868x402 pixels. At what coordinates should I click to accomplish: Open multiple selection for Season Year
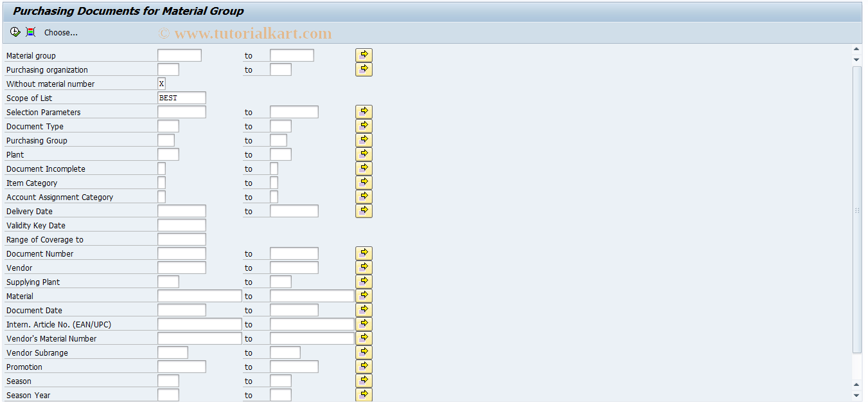(364, 395)
